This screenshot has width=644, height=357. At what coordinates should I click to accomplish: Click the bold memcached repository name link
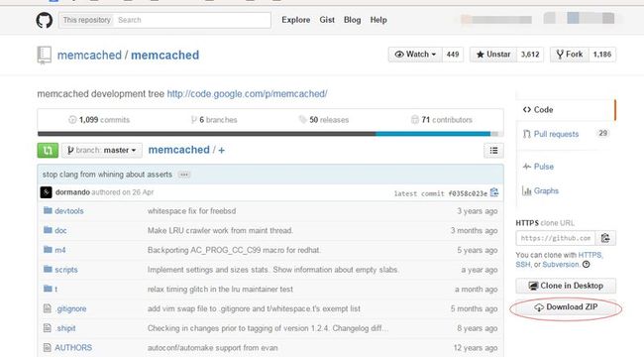point(164,56)
